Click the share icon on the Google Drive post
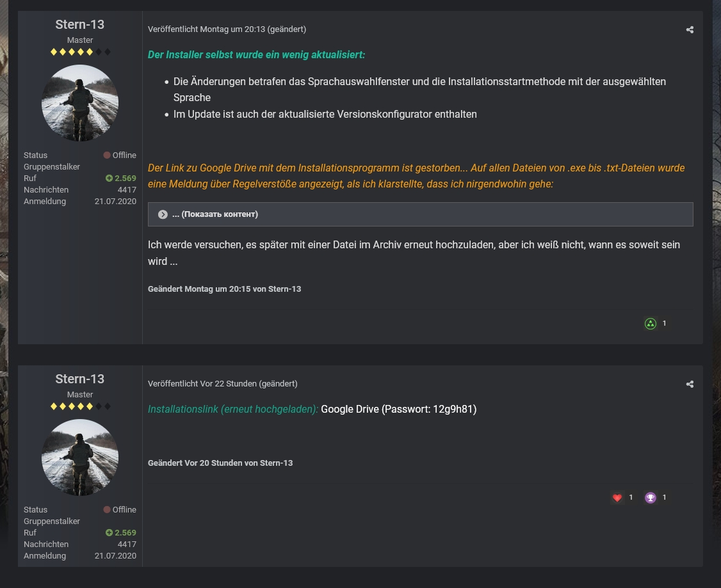The width and height of the screenshot is (721, 588). [x=690, y=384]
